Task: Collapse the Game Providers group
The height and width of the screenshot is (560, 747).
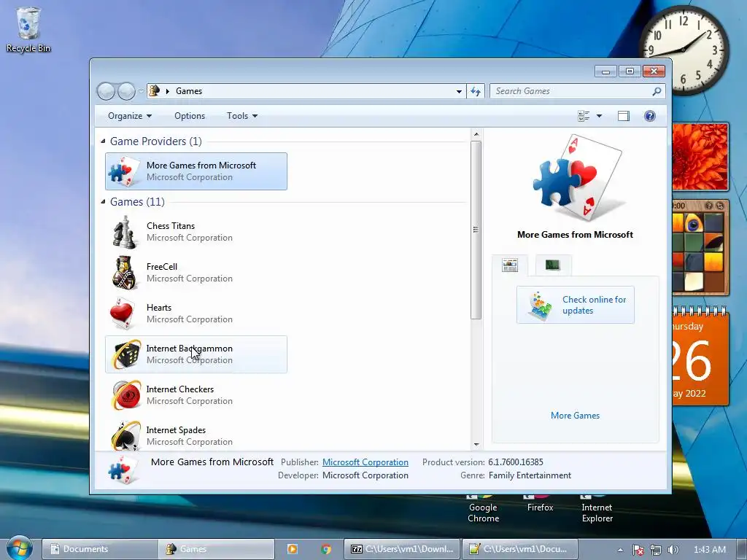Action: (x=104, y=141)
